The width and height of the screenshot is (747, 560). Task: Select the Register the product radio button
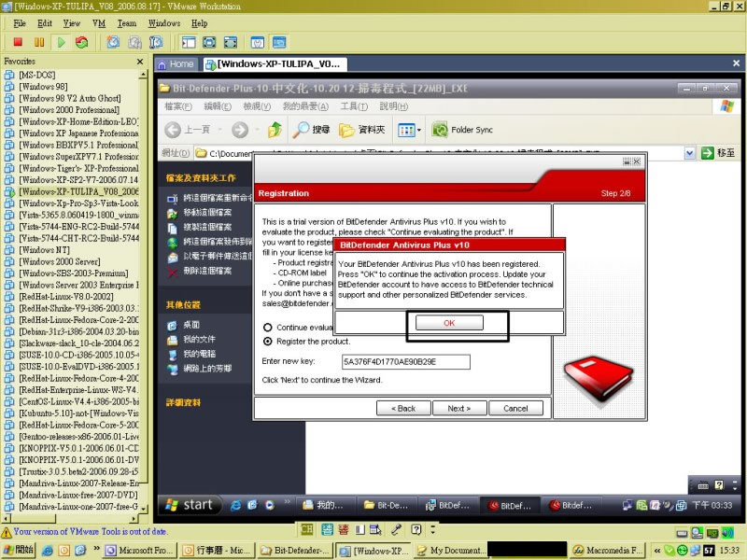point(268,342)
